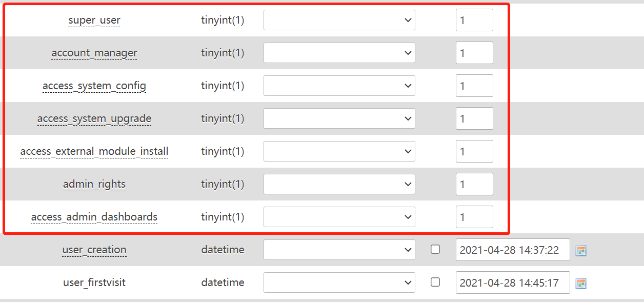Expand function dropdown for access_system_config
644x302 pixels.
click(339, 86)
